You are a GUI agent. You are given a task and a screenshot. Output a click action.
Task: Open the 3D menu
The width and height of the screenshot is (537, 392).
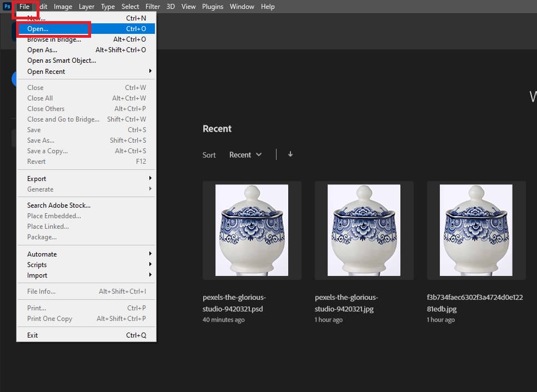click(170, 7)
